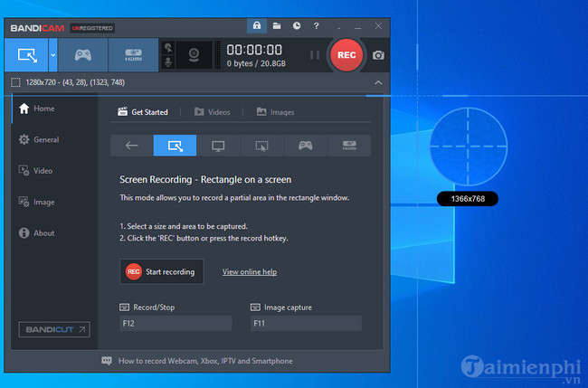The image size is (588, 388).
Task: Select the rectangle screen recording mode in the top bar
Action: 26,55
